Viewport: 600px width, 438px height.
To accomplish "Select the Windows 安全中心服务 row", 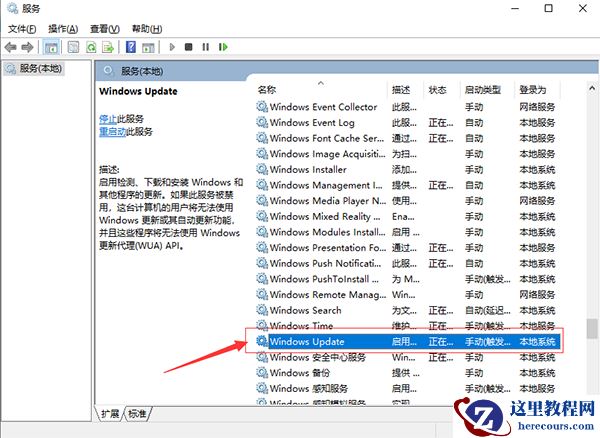I will point(408,358).
